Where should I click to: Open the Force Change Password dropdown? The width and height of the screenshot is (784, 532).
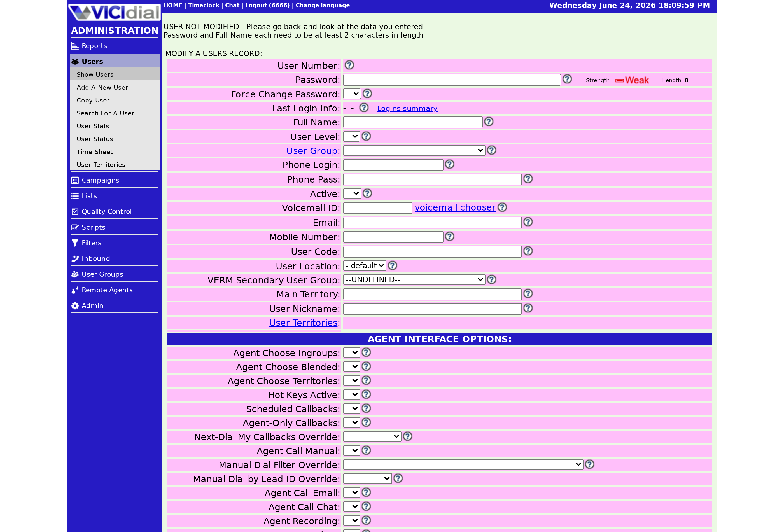(x=352, y=94)
